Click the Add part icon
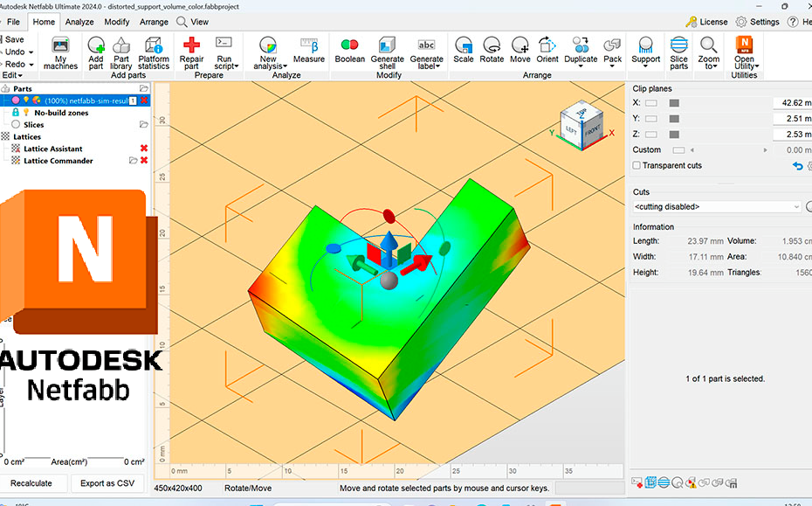This screenshot has width=812, height=506. [x=96, y=45]
